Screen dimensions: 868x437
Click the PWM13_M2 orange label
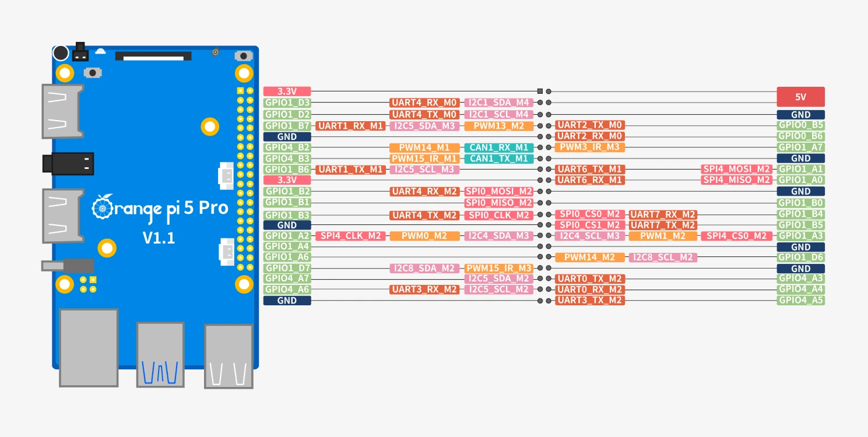coord(499,125)
